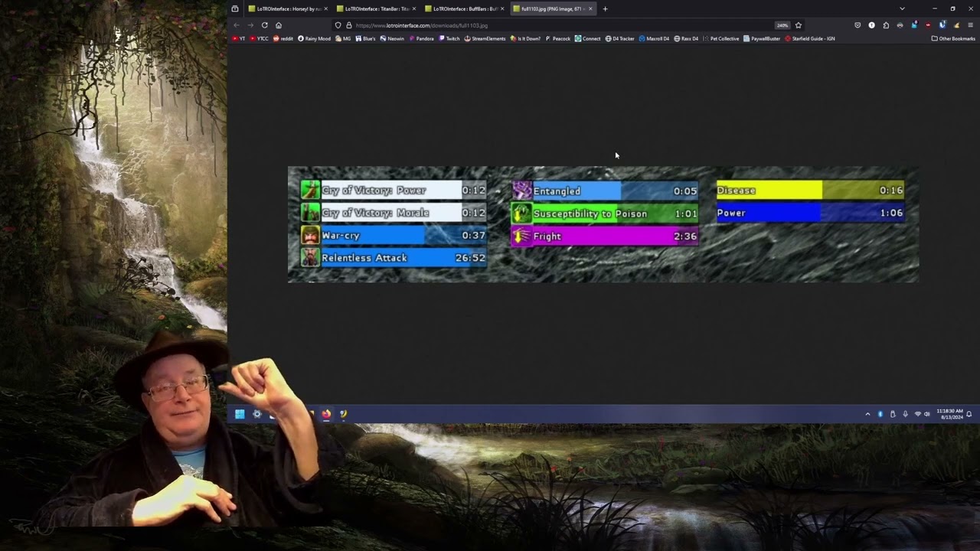This screenshot has width=980, height=551.
Task: Go to the browser home page icon
Action: click(x=279, y=25)
